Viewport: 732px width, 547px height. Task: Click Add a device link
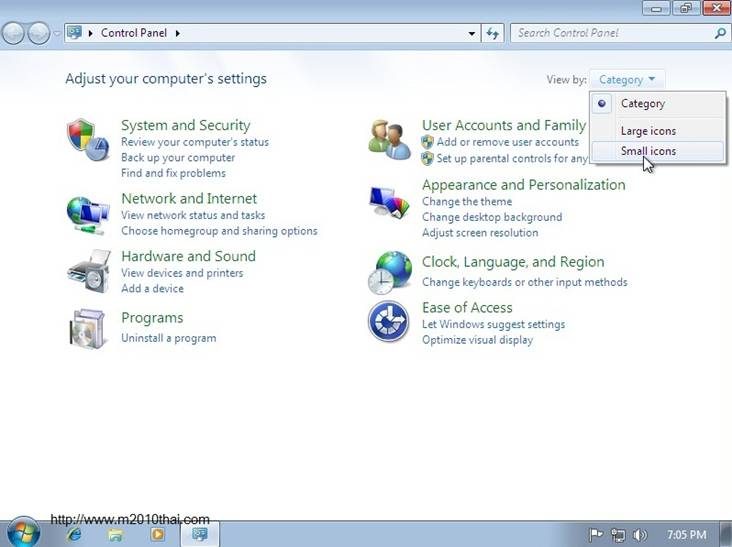pos(152,288)
